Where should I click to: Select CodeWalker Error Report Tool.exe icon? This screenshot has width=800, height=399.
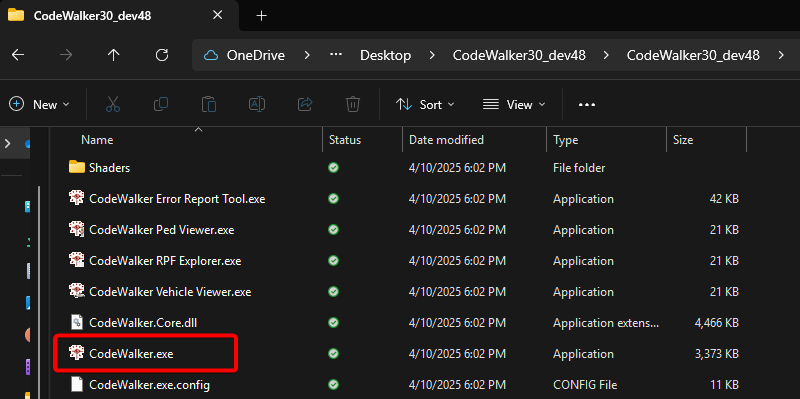[x=77, y=198]
